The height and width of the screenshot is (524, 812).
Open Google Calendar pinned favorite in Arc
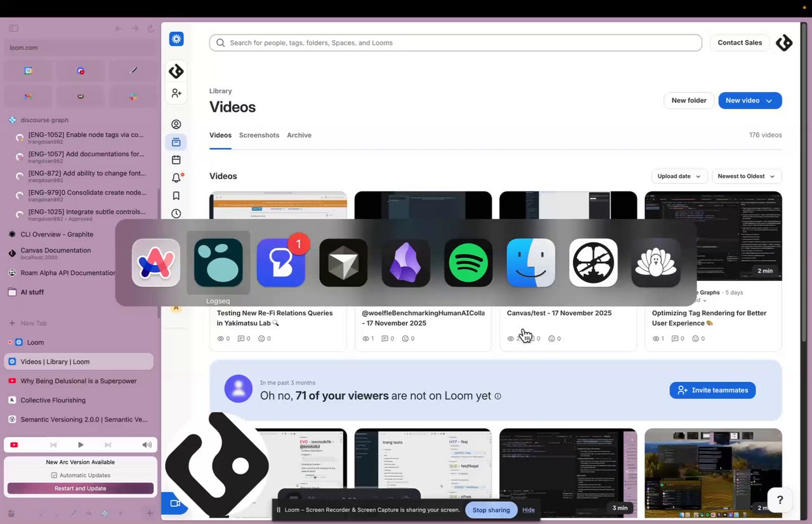pos(29,71)
